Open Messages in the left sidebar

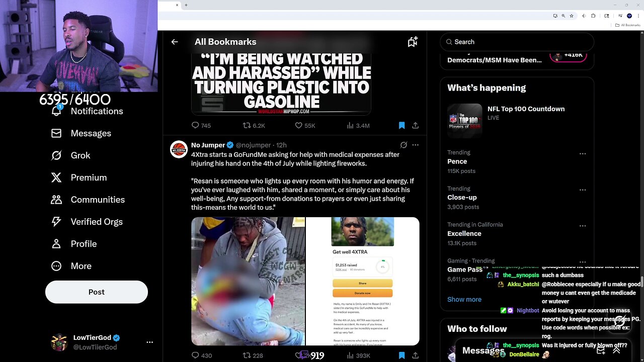click(x=80, y=133)
